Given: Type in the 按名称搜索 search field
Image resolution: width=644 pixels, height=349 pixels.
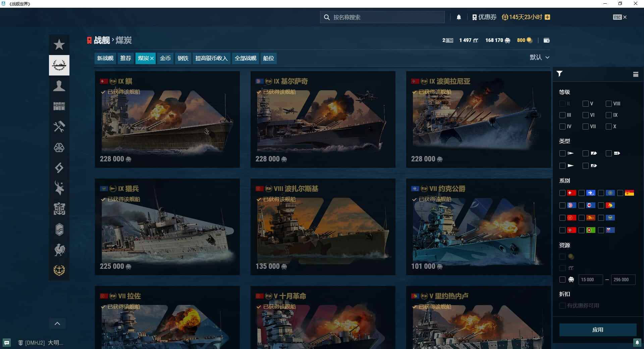Looking at the screenshot, I should point(382,17).
